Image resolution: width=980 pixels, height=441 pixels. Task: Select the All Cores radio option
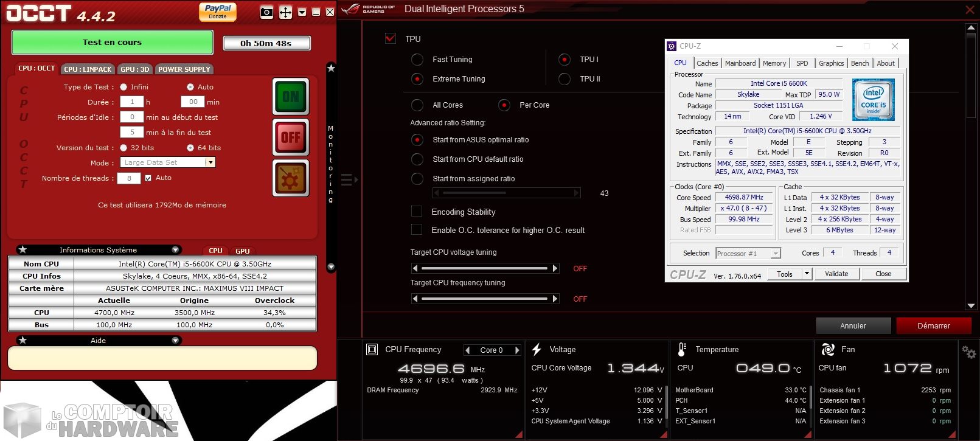(417, 105)
